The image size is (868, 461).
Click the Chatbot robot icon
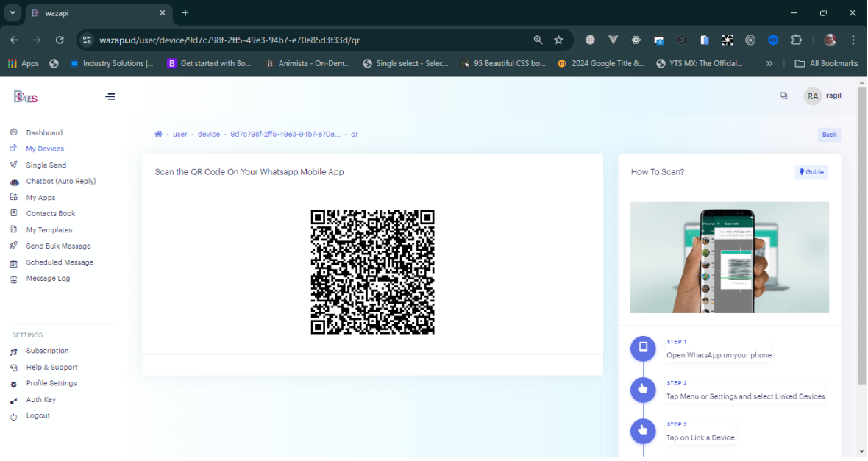[14, 182]
